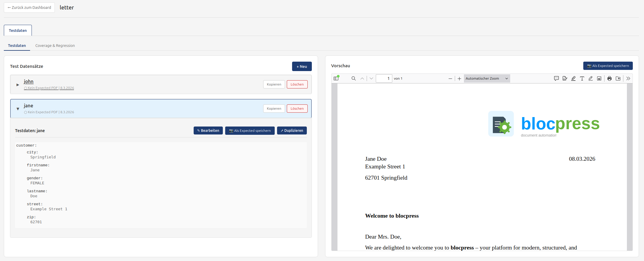Screen dimensions: 644x261
Task: Delete the jane dataset with Löschen
Action: pos(297,109)
